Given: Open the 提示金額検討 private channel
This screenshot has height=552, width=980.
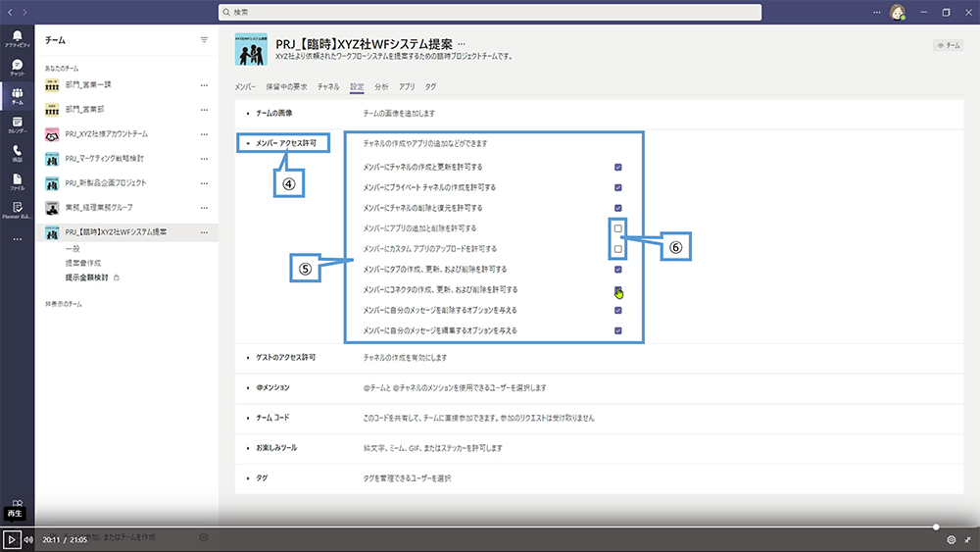Looking at the screenshot, I should click(87, 277).
